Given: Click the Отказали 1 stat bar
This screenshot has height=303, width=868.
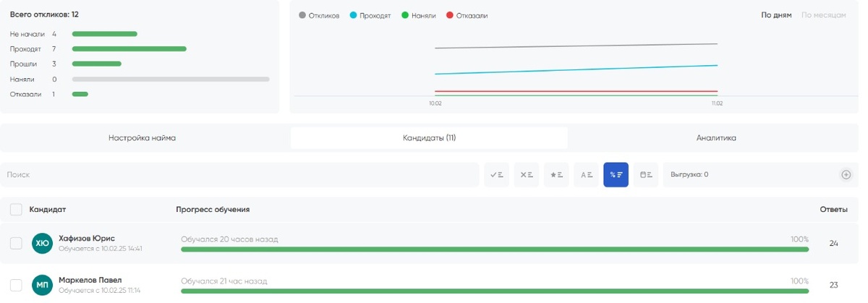Looking at the screenshot, I should click(x=80, y=94).
